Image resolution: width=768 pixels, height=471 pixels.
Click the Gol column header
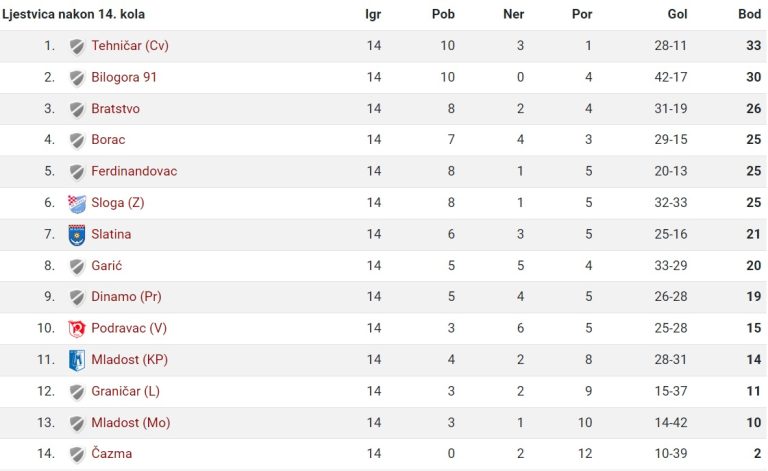[x=677, y=14]
